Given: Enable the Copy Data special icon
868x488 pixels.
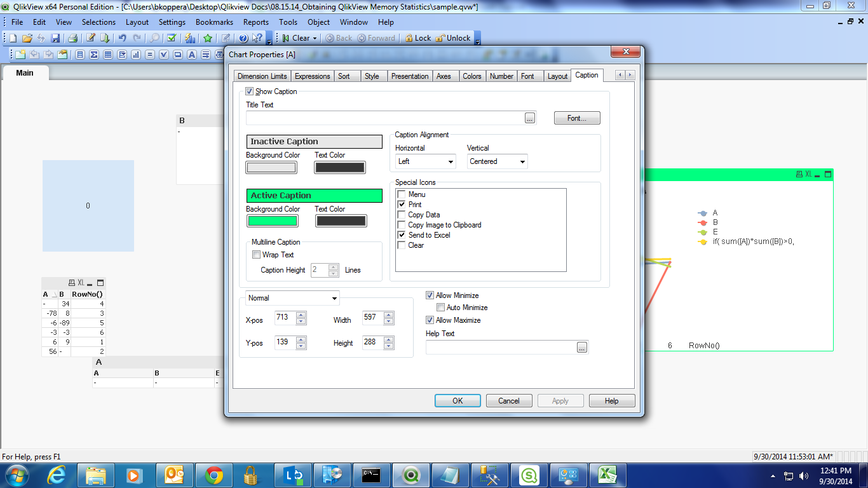Looking at the screenshot, I should [402, 215].
